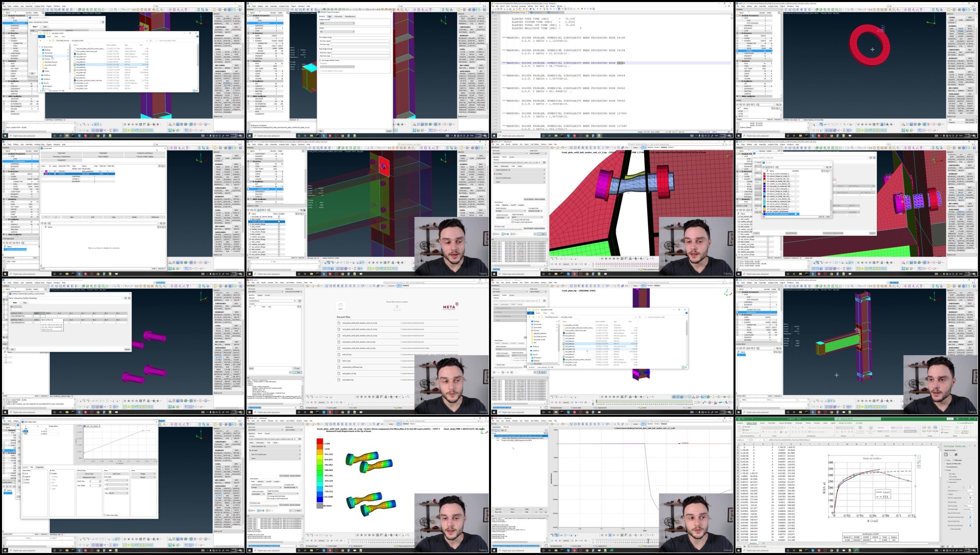The image size is (980, 555).
Task: Click Localizar e Selecionar magnifier in Excel ribbon
Action: tap(965, 427)
